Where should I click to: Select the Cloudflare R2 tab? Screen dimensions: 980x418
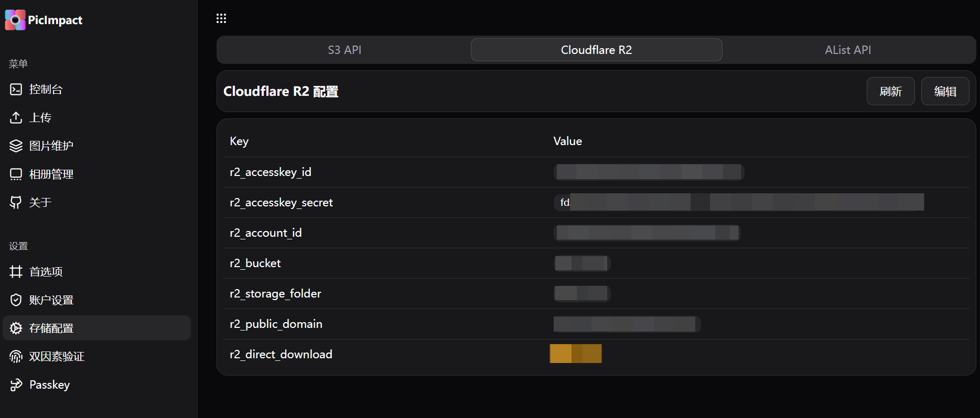[596, 50]
